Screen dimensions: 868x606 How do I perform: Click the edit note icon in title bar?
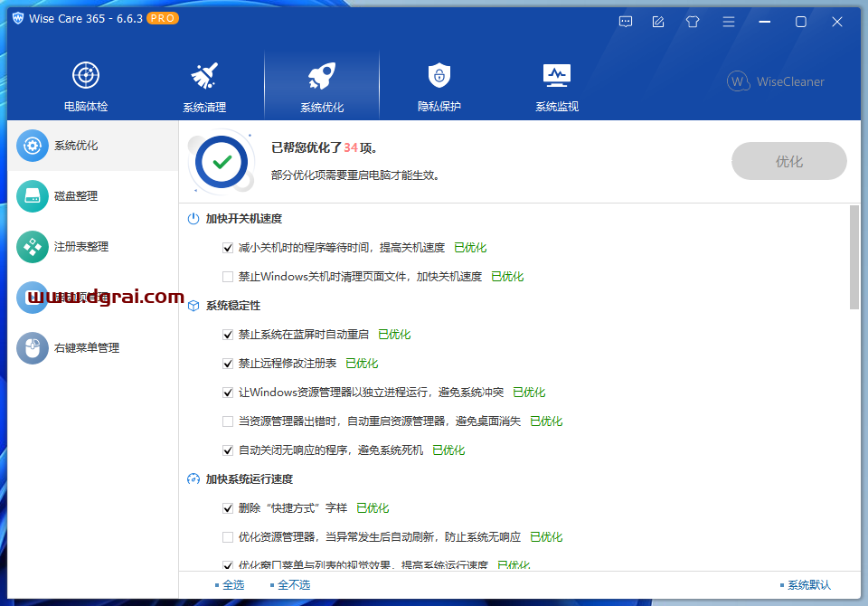point(658,22)
